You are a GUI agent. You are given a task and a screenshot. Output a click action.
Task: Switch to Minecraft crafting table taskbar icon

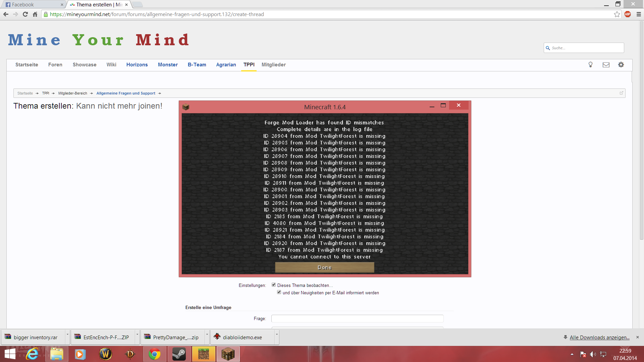tap(228, 354)
